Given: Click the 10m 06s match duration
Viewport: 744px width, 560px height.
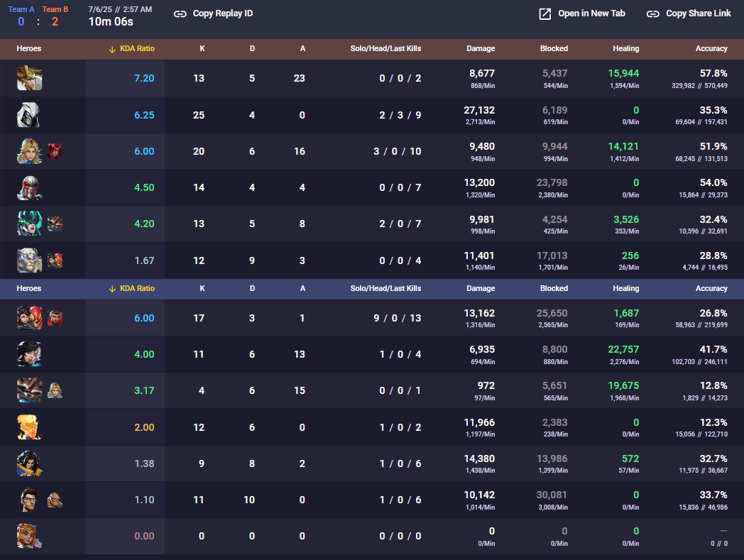Looking at the screenshot, I should click(111, 22).
